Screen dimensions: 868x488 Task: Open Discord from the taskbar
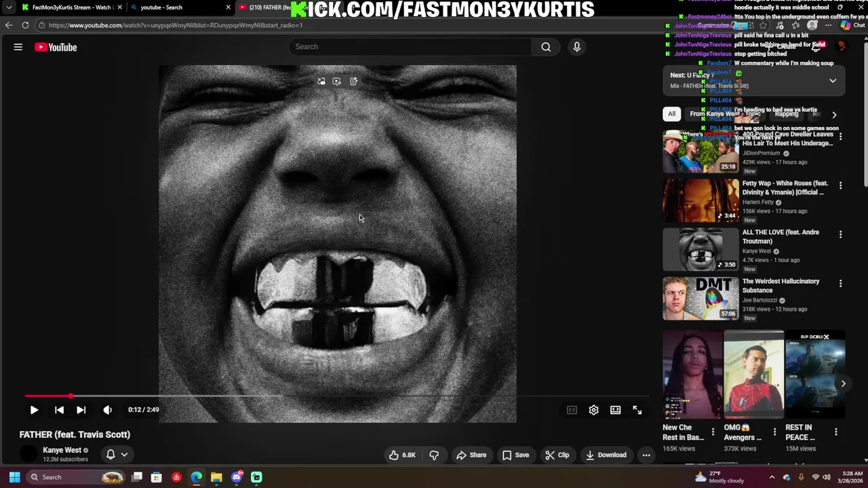[x=237, y=477]
